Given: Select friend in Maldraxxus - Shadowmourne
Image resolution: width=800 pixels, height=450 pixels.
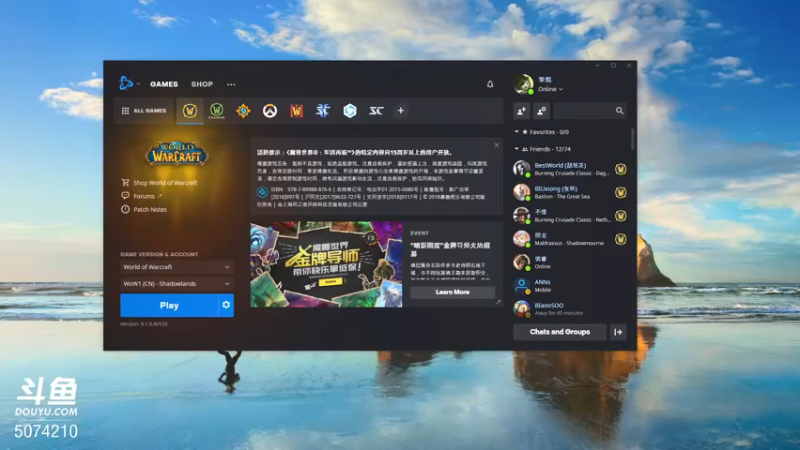Looking at the screenshot, I should point(569,239).
